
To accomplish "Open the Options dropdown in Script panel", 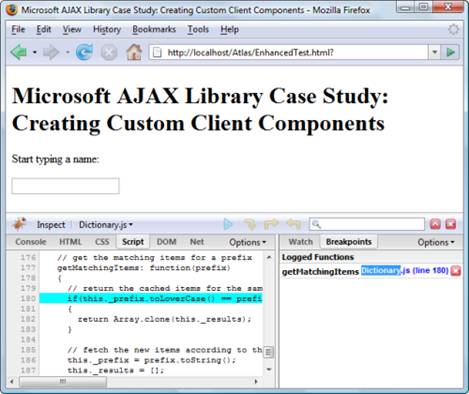I will coord(247,242).
